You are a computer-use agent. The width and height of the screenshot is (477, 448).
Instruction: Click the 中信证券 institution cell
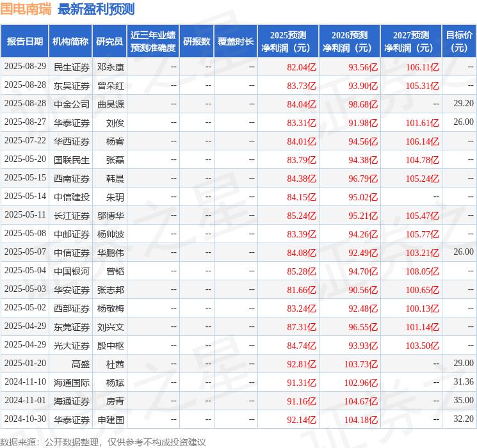72,253
